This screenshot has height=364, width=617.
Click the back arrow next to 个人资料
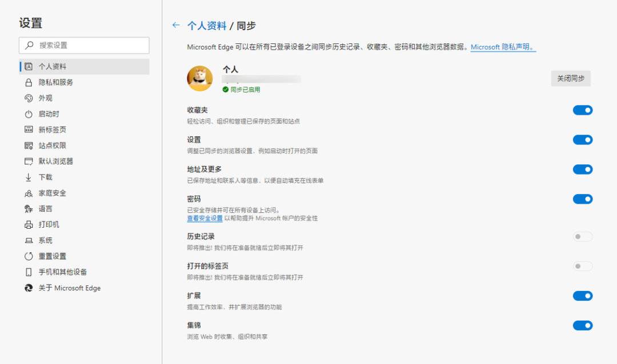[x=176, y=25]
